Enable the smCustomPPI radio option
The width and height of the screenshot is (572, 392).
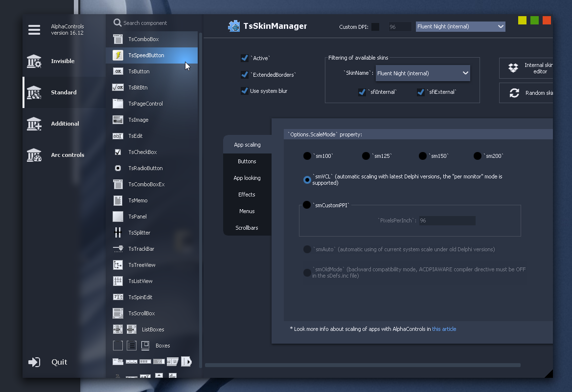coord(307,205)
